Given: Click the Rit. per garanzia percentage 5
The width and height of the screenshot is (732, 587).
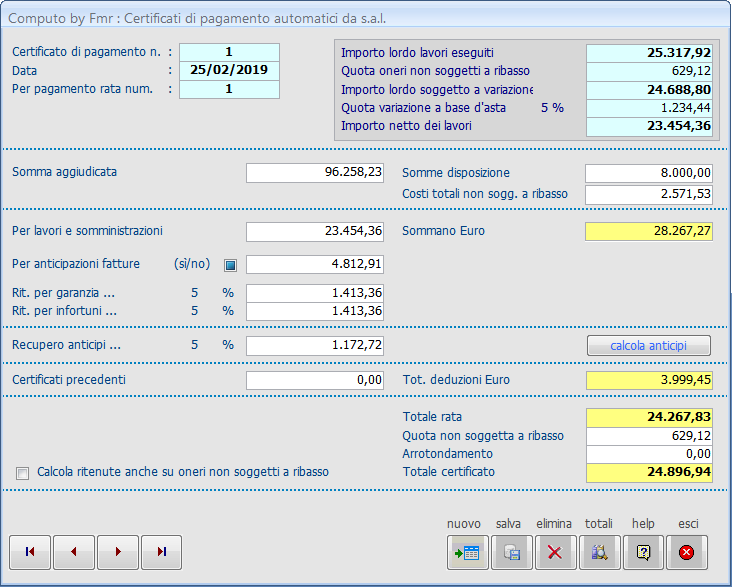Looking at the screenshot, I should tap(194, 293).
